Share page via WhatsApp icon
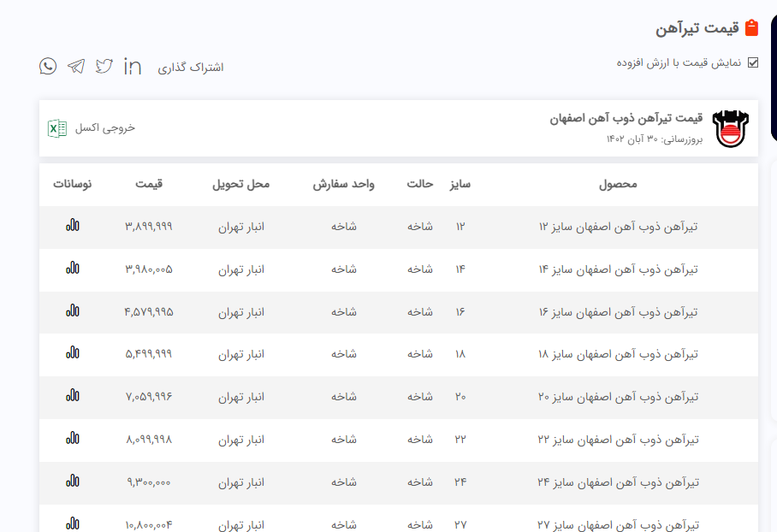The image size is (777, 532). [x=48, y=66]
